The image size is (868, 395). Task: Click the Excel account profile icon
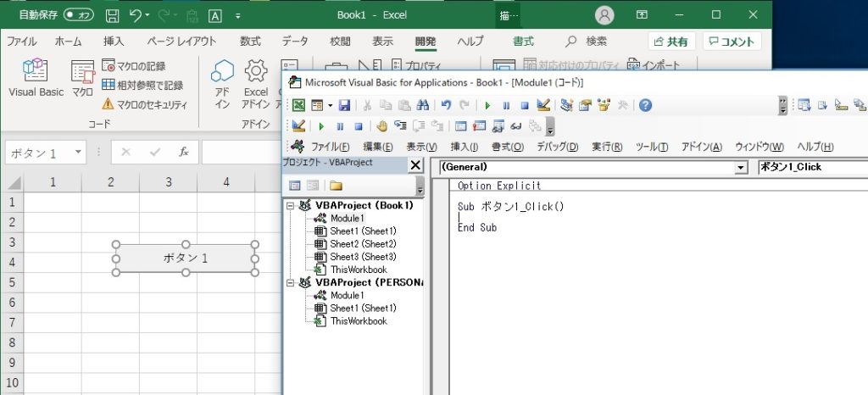point(604,15)
